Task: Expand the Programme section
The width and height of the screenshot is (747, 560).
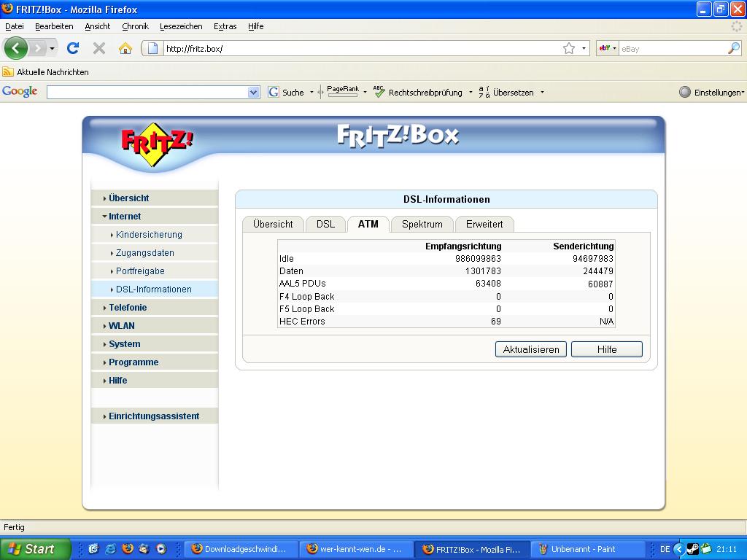Action: pyautogui.click(x=155, y=362)
